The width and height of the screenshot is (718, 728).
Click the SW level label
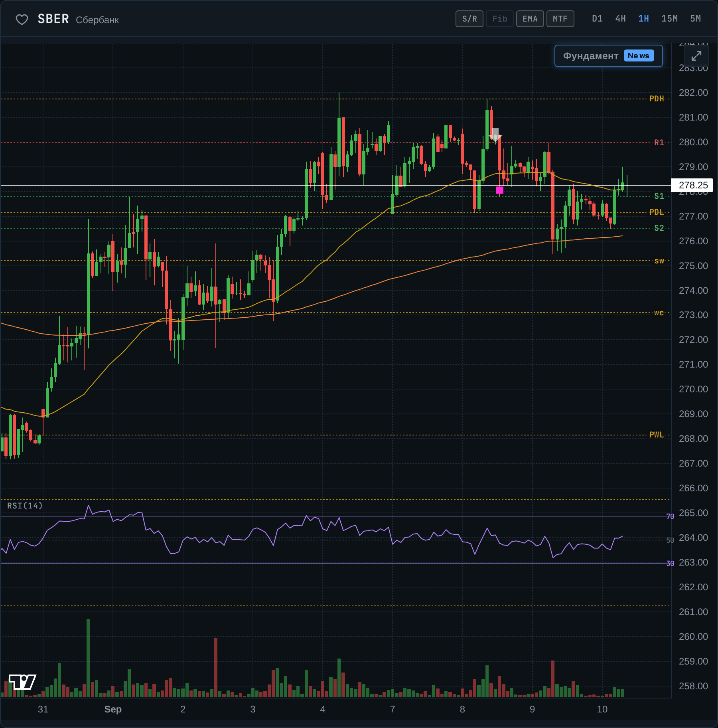pos(659,261)
